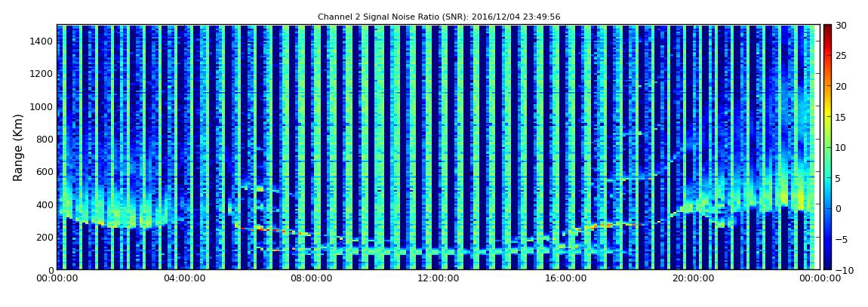This screenshot has height=307, width=868.
Task: Click the 30 label on the colorbar
Action: click(x=842, y=26)
